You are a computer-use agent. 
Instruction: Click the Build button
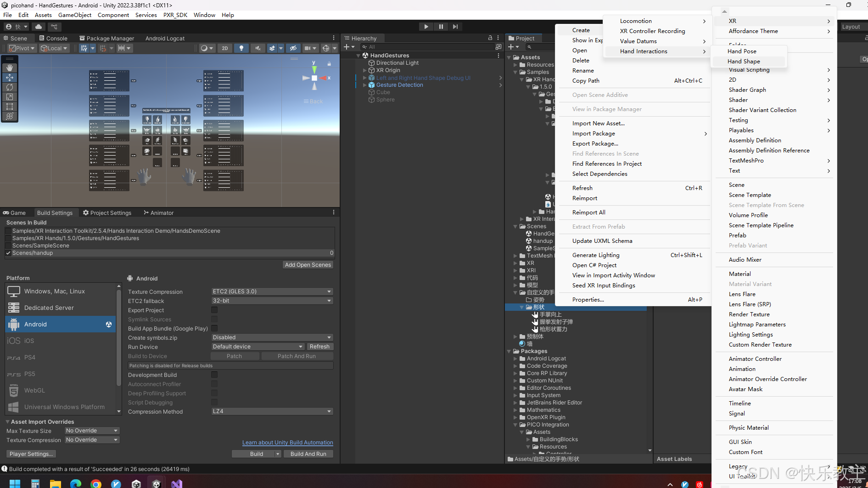[257, 454]
